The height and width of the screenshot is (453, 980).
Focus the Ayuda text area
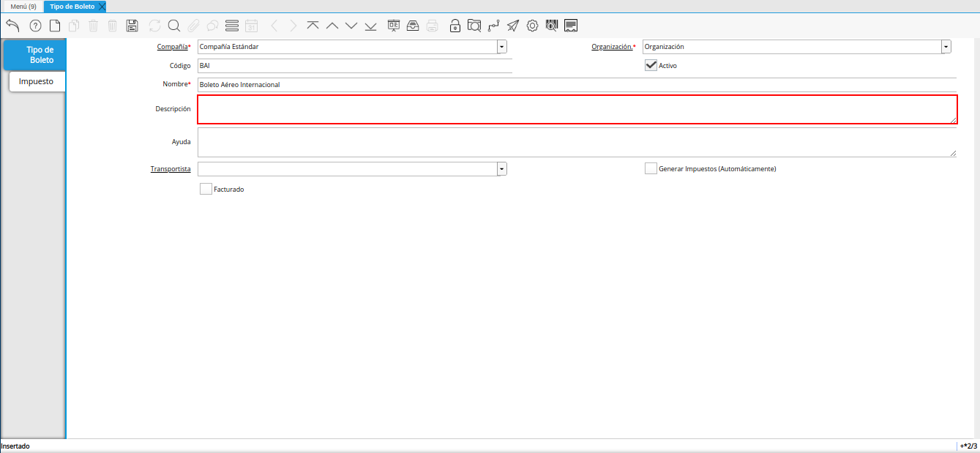(x=577, y=142)
